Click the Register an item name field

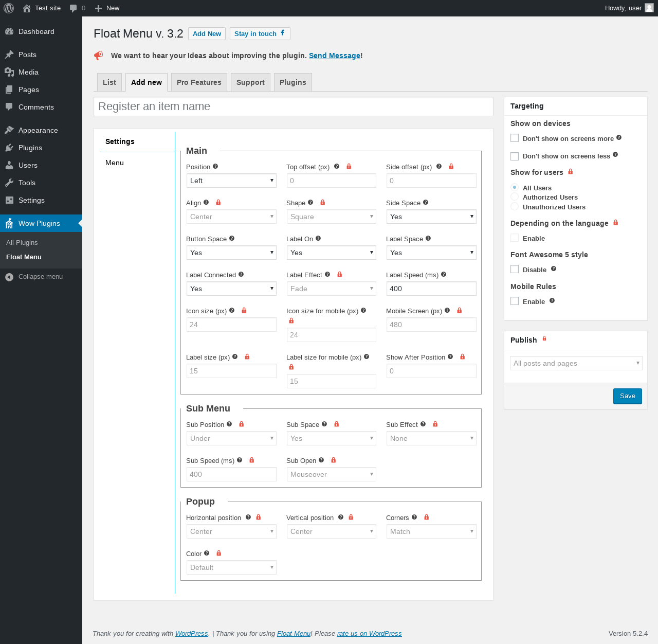(x=294, y=106)
